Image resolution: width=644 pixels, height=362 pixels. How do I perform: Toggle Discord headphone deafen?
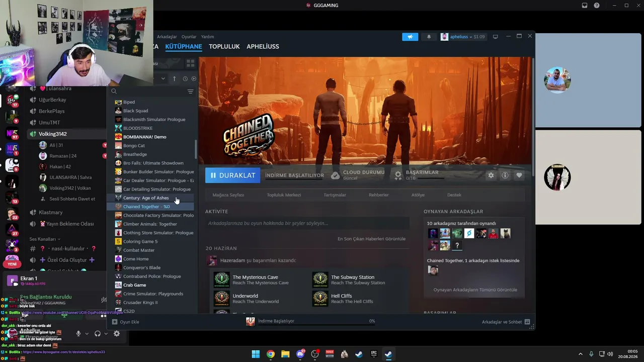coord(98,333)
